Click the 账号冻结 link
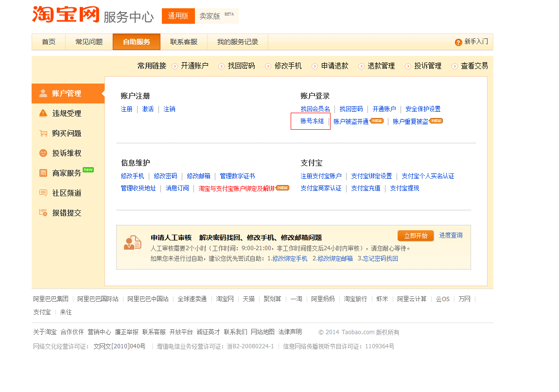 (312, 121)
